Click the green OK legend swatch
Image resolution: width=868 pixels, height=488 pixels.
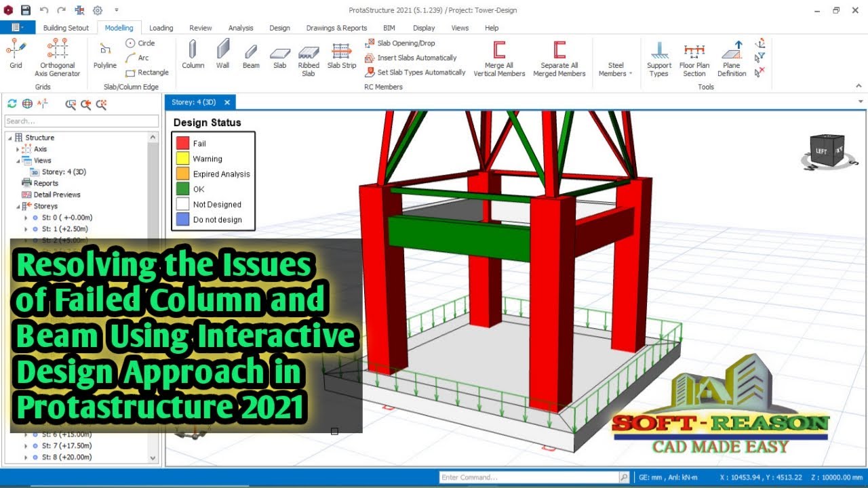point(182,189)
